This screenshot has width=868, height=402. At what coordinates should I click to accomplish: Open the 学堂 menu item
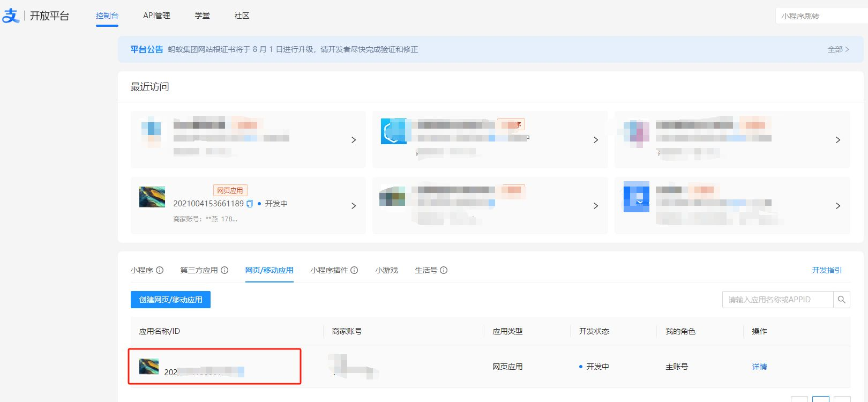tap(202, 16)
